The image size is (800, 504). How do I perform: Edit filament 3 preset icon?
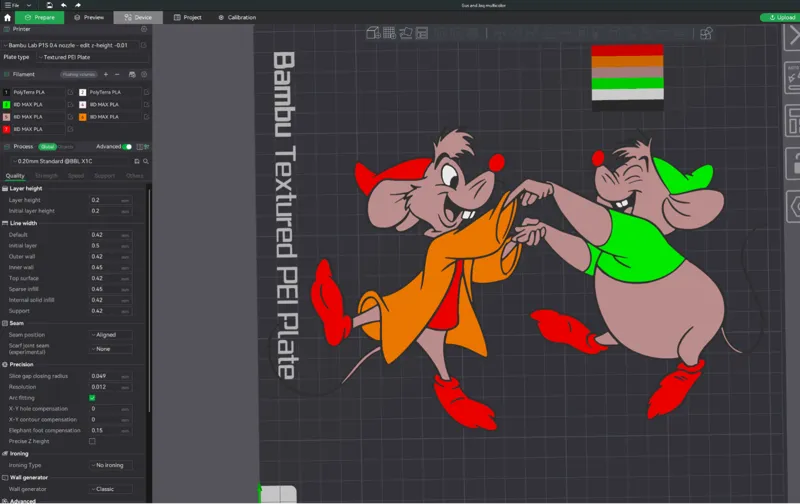70,105
